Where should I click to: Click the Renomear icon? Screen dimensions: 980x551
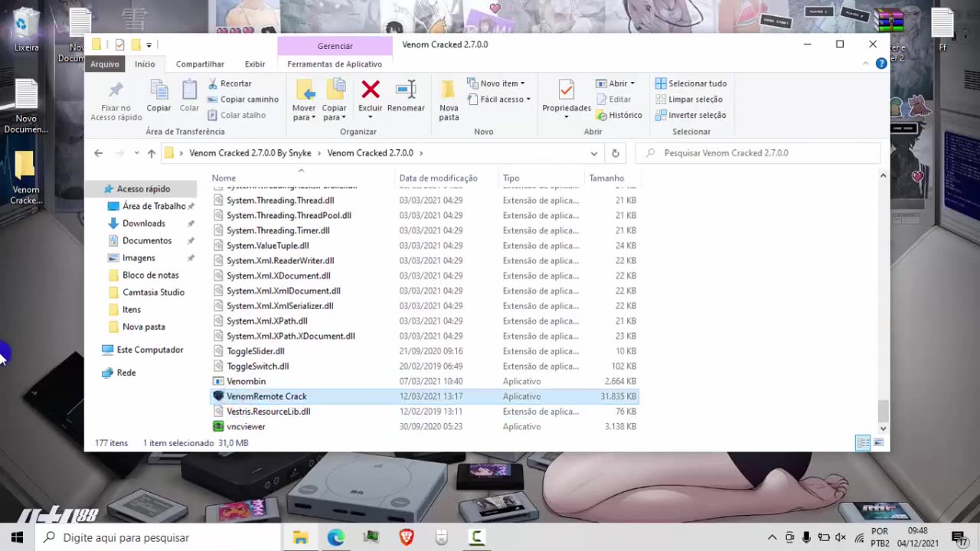tap(406, 90)
